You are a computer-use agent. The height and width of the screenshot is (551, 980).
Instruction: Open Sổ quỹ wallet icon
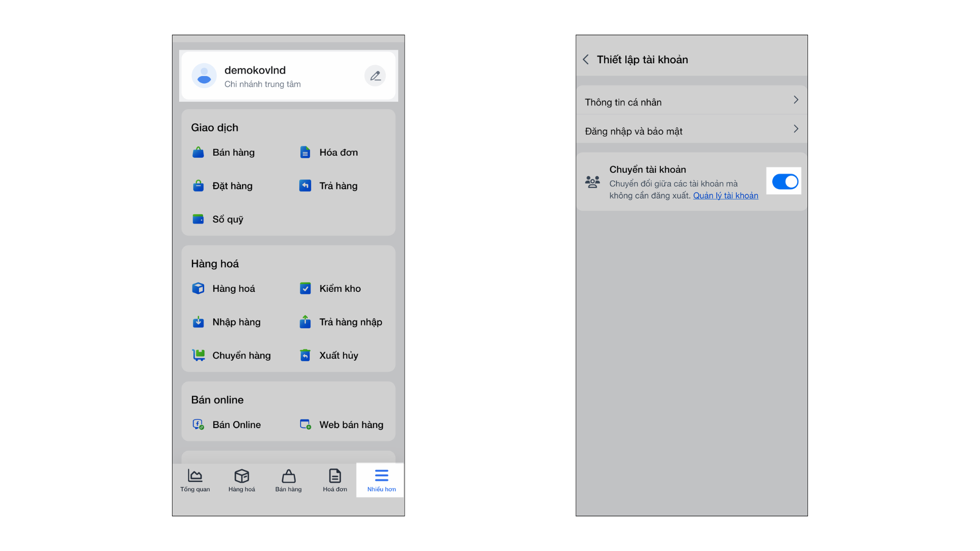198,219
